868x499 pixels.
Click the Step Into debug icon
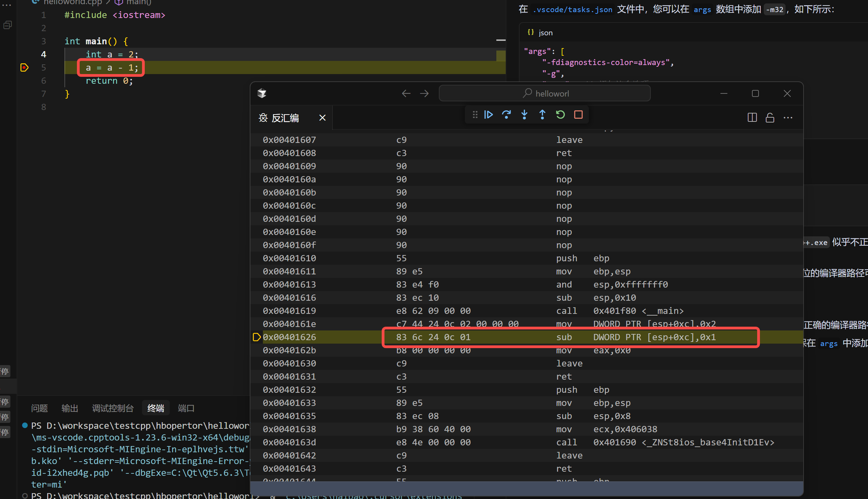(x=524, y=115)
